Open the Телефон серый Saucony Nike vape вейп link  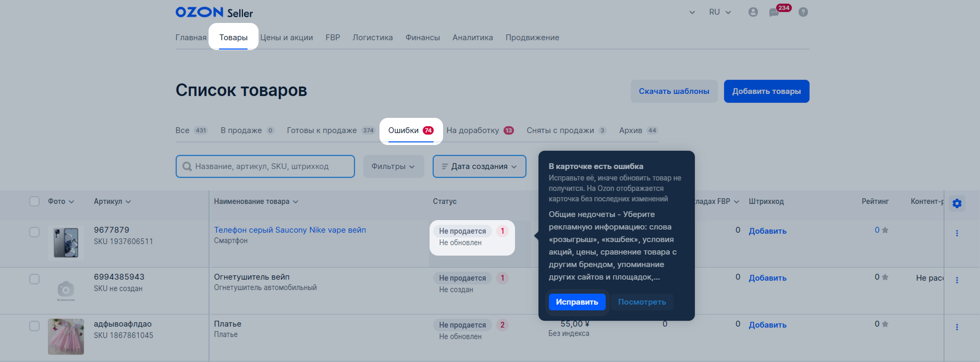click(x=290, y=230)
